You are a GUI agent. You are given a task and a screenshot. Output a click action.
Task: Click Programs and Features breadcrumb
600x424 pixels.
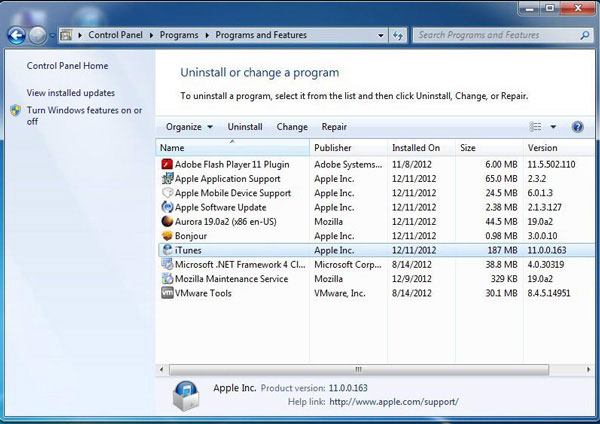click(261, 35)
